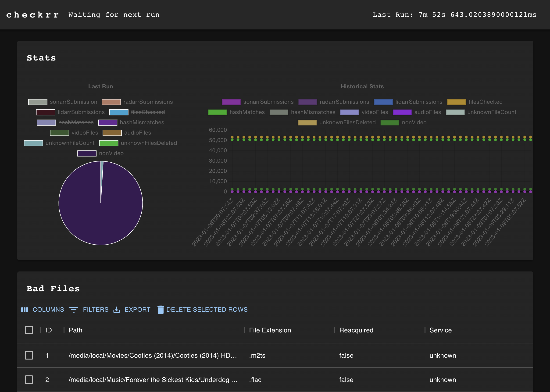Click the EXPORT button label
This screenshot has width=550, height=392.
pyautogui.click(x=137, y=310)
